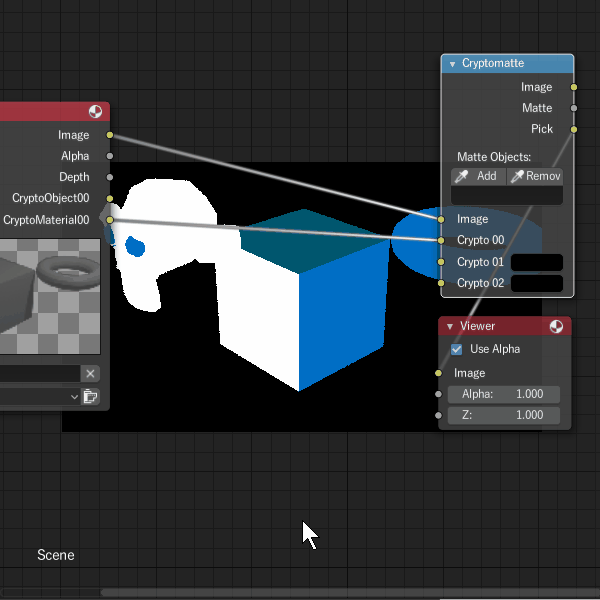Click the Viewer Z input socket

point(439,415)
